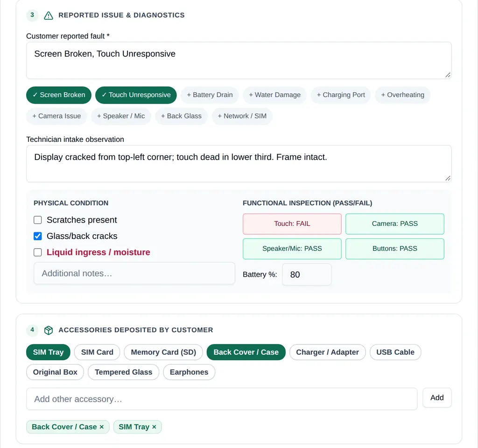The width and height of the screenshot is (478, 448).
Task: Add the Network / SIM fault chip
Action: click(x=242, y=116)
